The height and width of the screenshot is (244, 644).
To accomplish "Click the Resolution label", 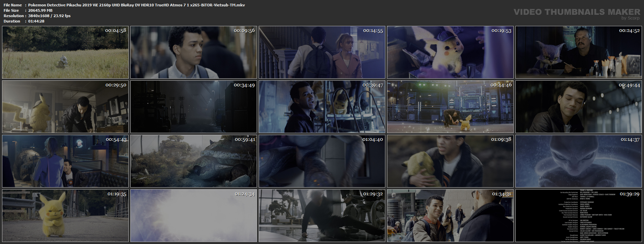I will click(x=14, y=16).
